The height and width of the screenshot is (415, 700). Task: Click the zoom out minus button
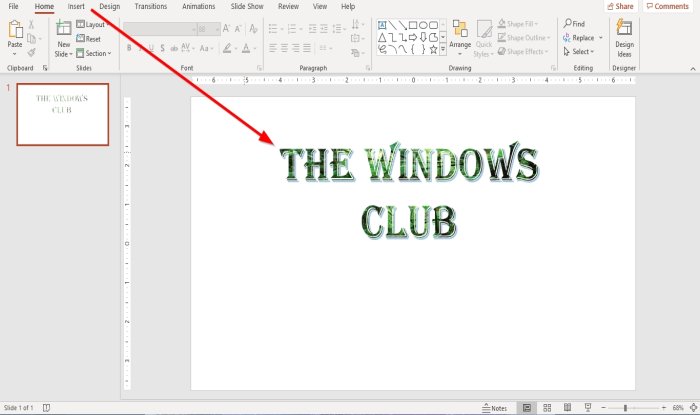(604, 408)
